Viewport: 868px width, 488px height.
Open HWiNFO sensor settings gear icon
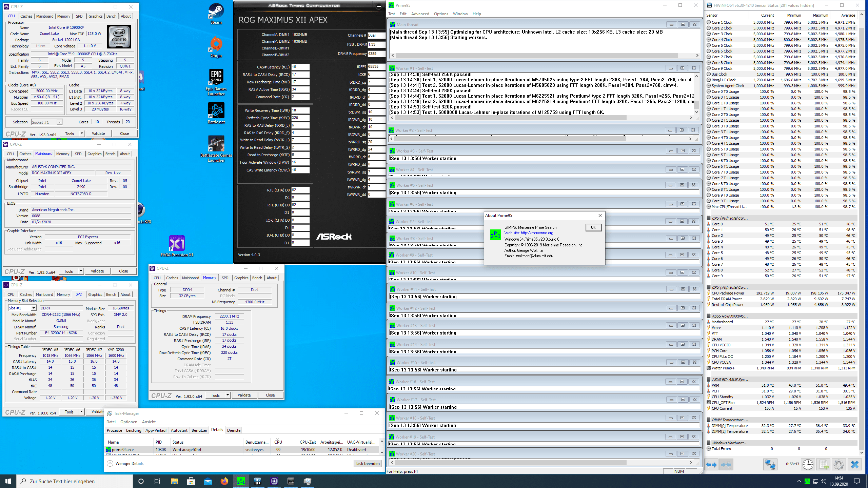tap(839, 465)
